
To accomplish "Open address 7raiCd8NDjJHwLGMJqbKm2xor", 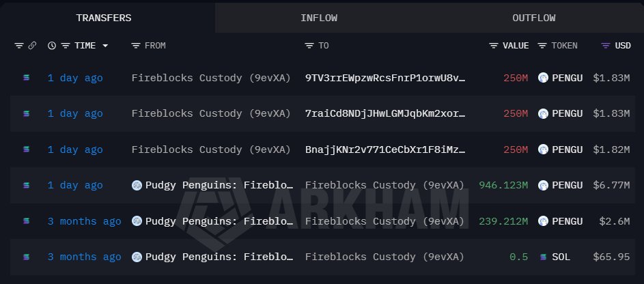I will pyautogui.click(x=385, y=113).
